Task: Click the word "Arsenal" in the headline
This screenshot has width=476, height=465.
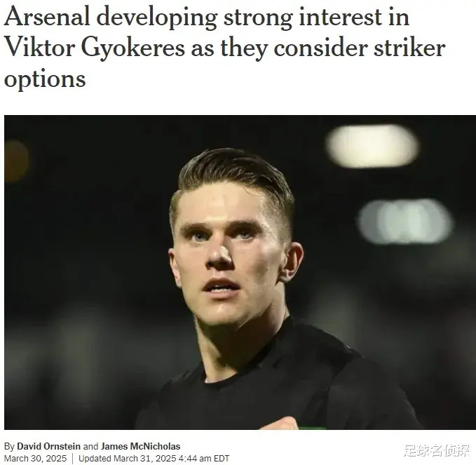Action: pyautogui.click(x=47, y=18)
